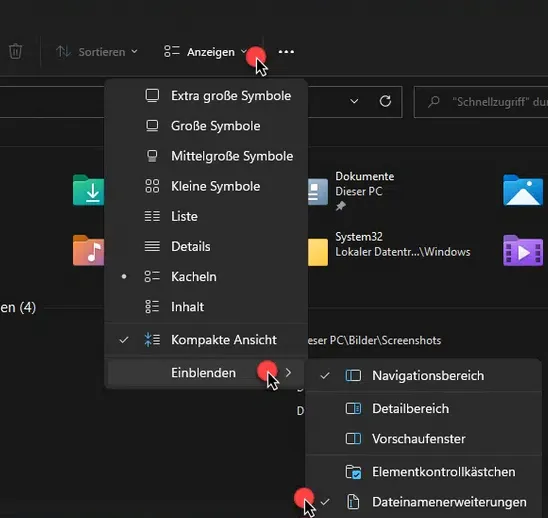548x518 pixels.
Task: Click the trash delete icon in the toolbar
Action: click(15, 51)
